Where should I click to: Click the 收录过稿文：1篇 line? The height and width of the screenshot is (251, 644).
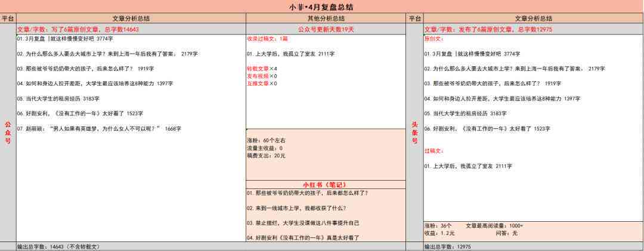tap(267, 39)
